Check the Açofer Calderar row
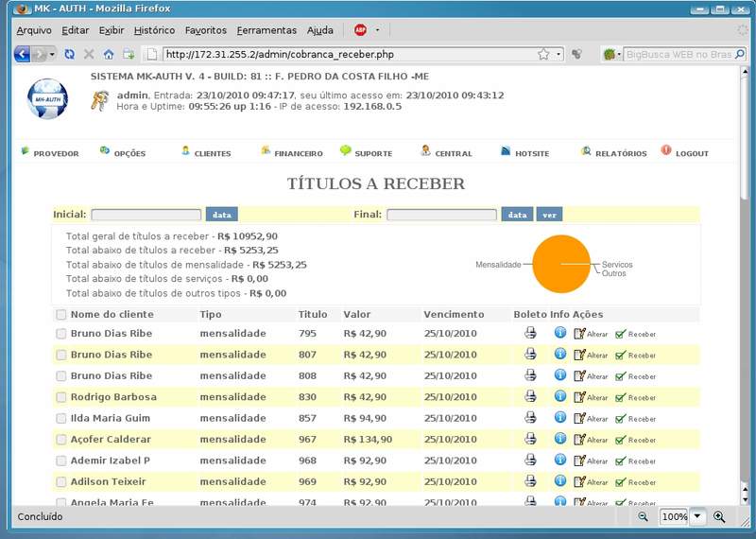756x539 pixels. coord(60,440)
